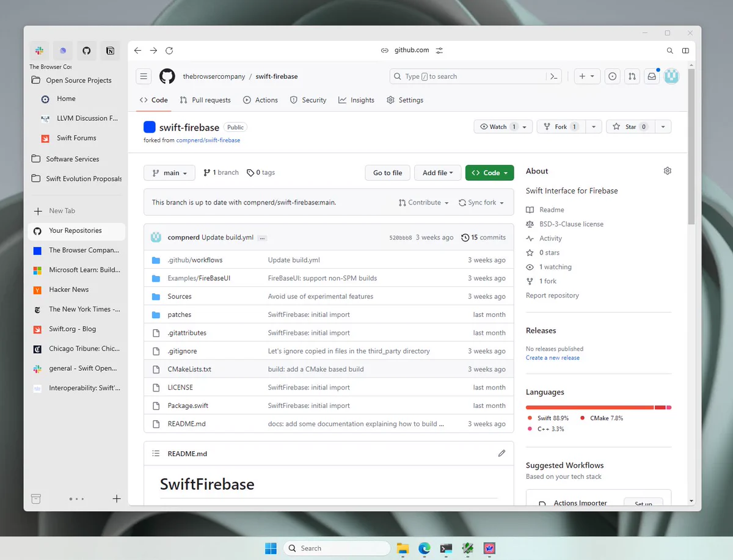Open Windows Start button on taskbar
Image resolution: width=733 pixels, height=560 pixels.
click(271, 548)
